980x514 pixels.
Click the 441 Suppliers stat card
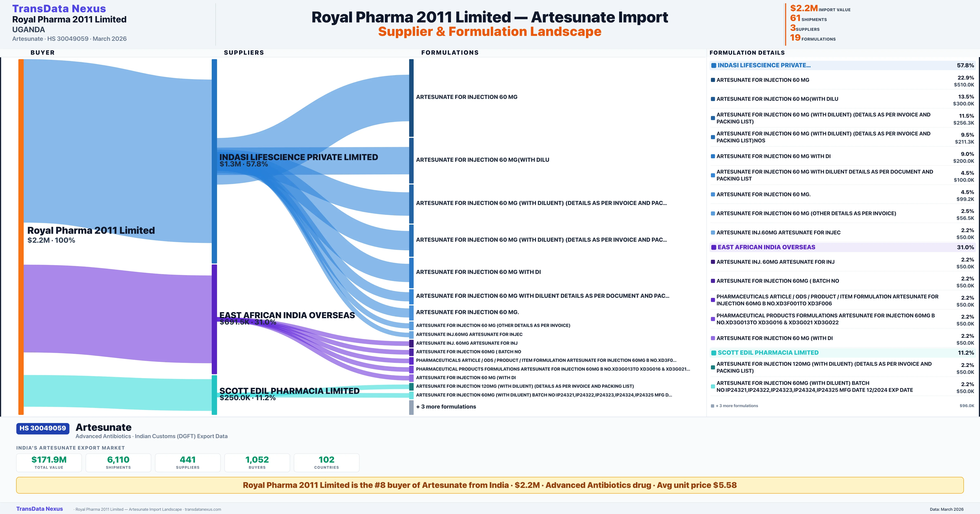(188, 462)
